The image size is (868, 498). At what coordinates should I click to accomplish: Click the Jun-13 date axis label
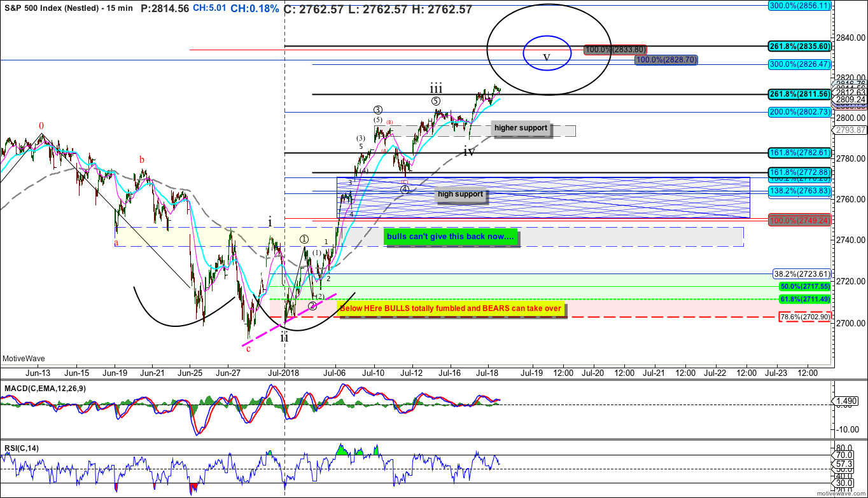coord(39,373)
